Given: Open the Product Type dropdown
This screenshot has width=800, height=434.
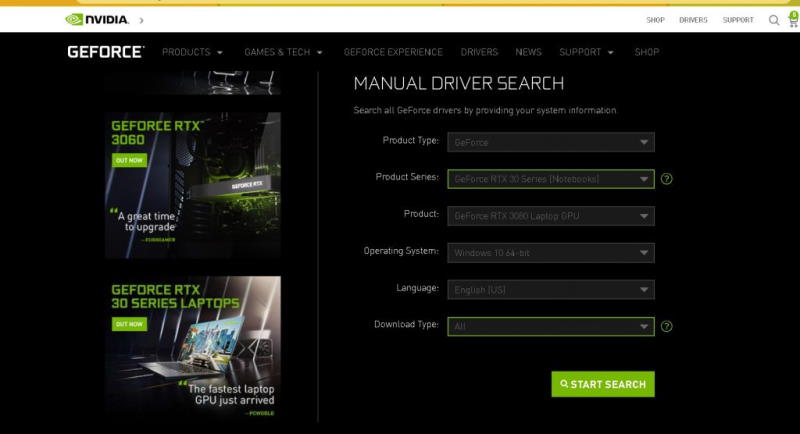Looking at the screenshot, I should tap(551, 142).
